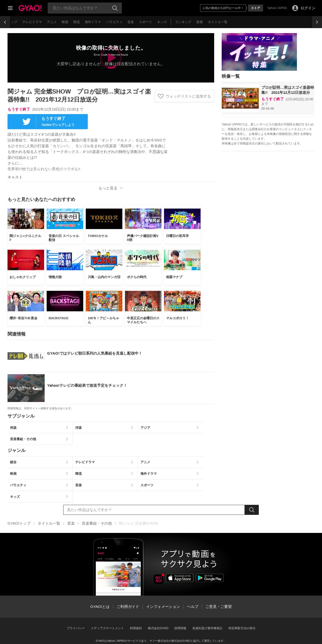Viewport: 322px width, 644px height.
Task: Click the login user avatar icon
Action: pyautogui.click(x=295, y=8)
